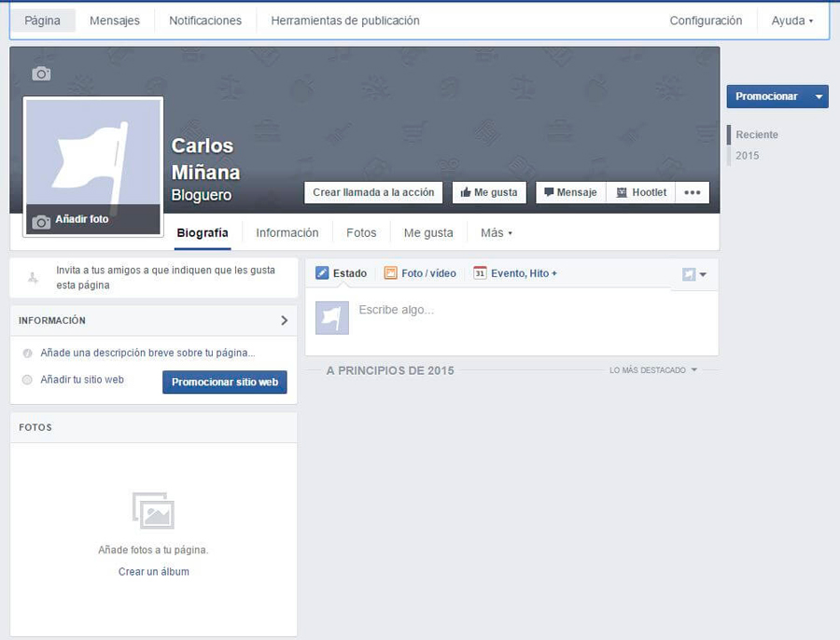This screenshot has height=640, width=840.
Task: Click the page flag avatar beside Escribe algo
Action: point(332,318)
